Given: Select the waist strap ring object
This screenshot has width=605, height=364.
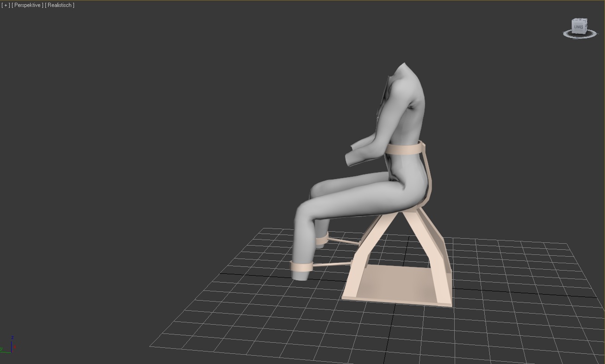Looking at the screenshot, I should point(405,149).
